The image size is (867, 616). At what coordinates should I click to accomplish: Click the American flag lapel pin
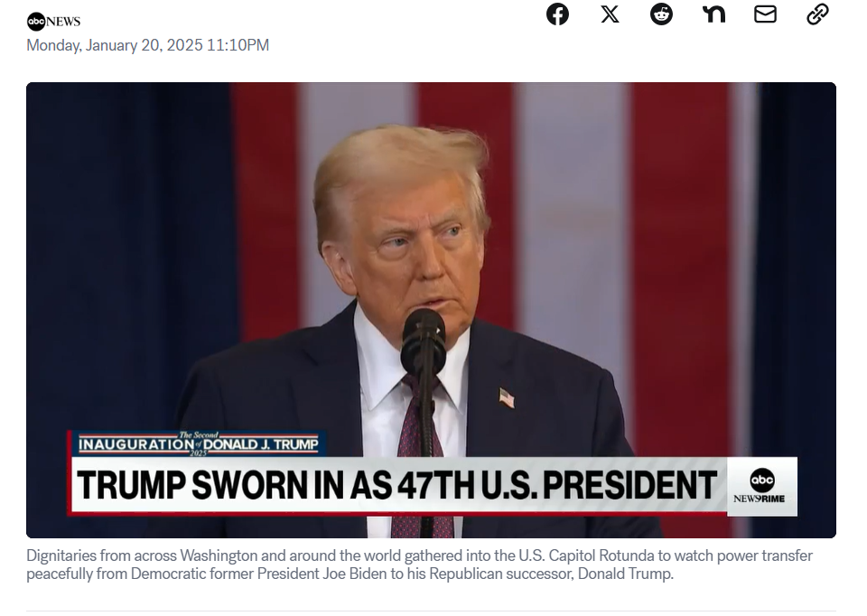pyautogui.click(x=507, y=397)
